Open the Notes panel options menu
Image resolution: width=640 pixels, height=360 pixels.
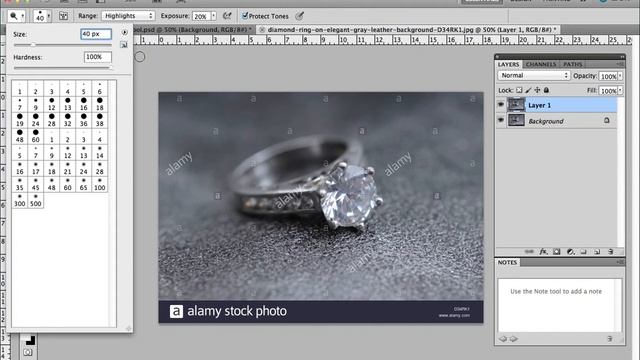tap(620, 262)
